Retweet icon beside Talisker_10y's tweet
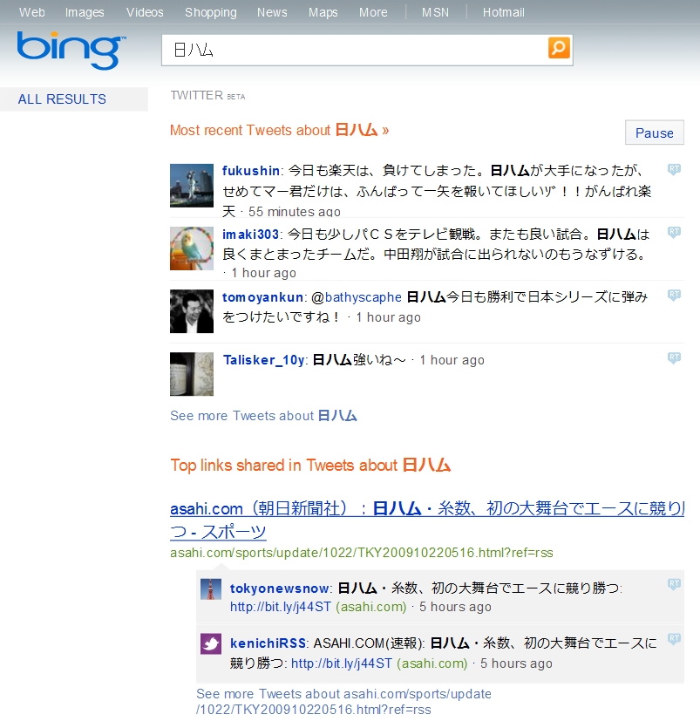 click(674, 358)
